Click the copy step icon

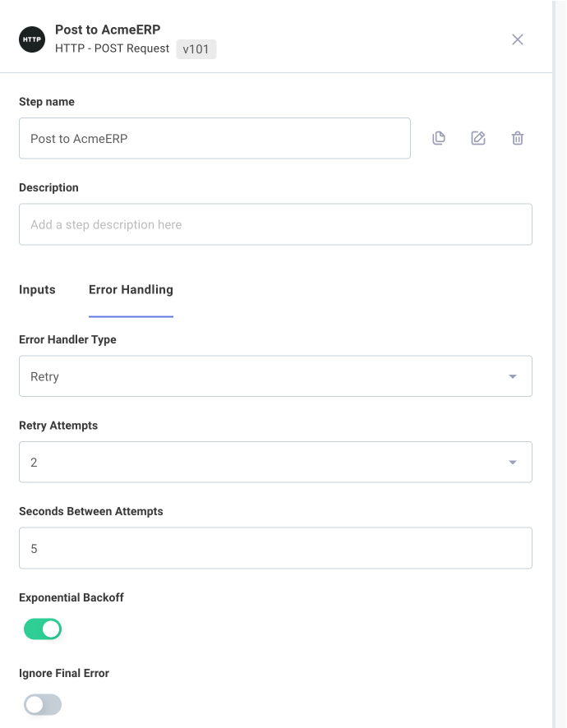click(x=439, y=138)
